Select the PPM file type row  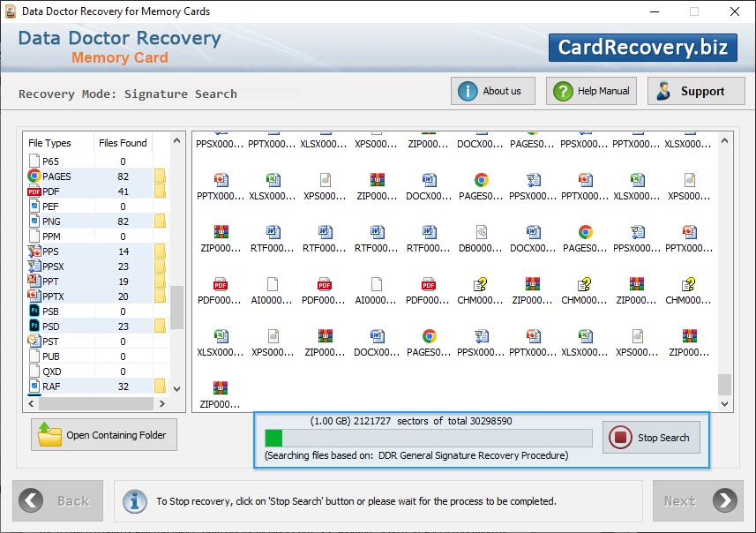[96, 236]
